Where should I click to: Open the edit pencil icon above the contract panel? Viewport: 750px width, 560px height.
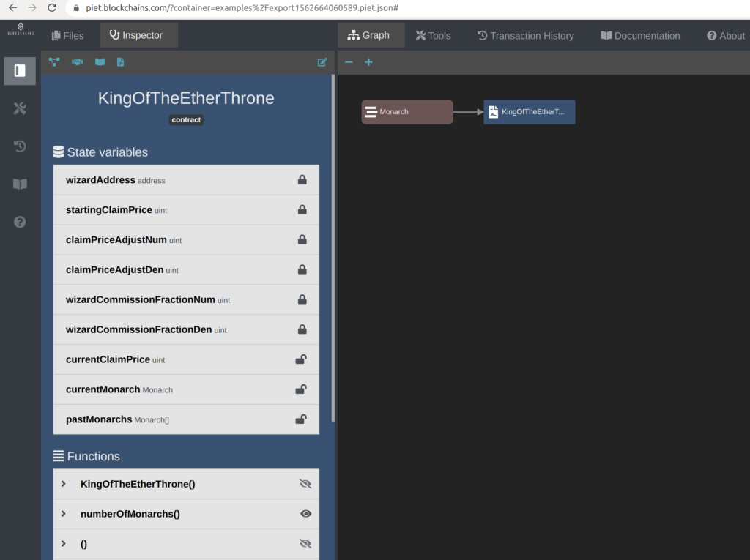322,62
